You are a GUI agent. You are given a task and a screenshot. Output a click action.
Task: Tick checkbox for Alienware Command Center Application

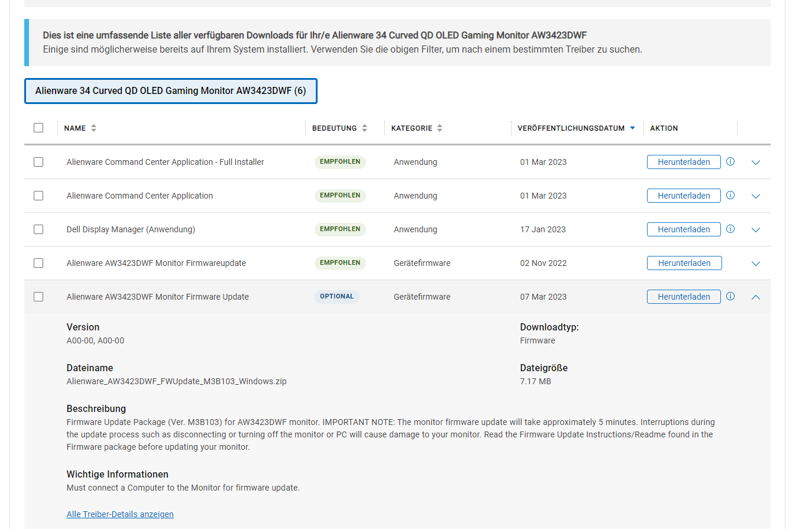[x=38, y=196]
